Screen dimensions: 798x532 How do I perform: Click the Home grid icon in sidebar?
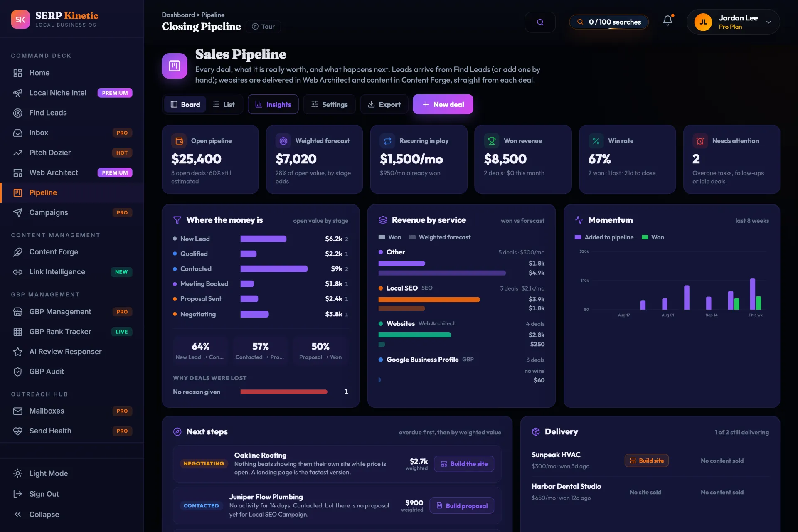17,73
